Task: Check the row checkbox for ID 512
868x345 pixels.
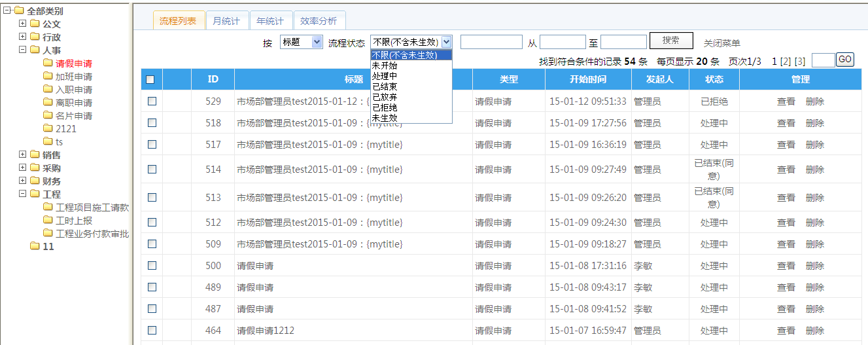Action: coord(152,223)
